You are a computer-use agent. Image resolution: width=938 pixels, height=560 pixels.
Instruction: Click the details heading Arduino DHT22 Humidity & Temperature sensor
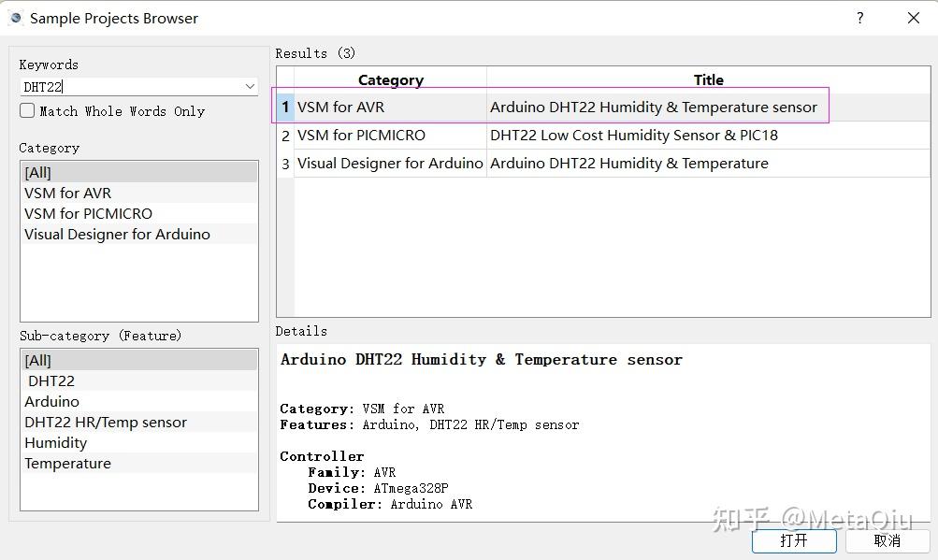[x=482, y=360]
